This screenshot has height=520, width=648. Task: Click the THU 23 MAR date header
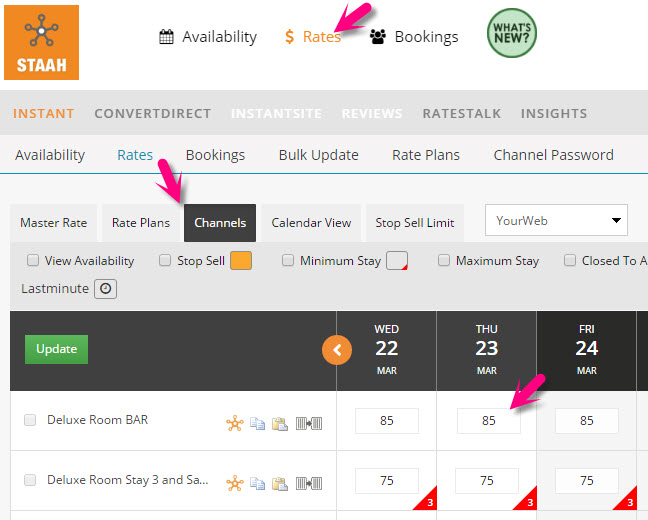[487, 350]
